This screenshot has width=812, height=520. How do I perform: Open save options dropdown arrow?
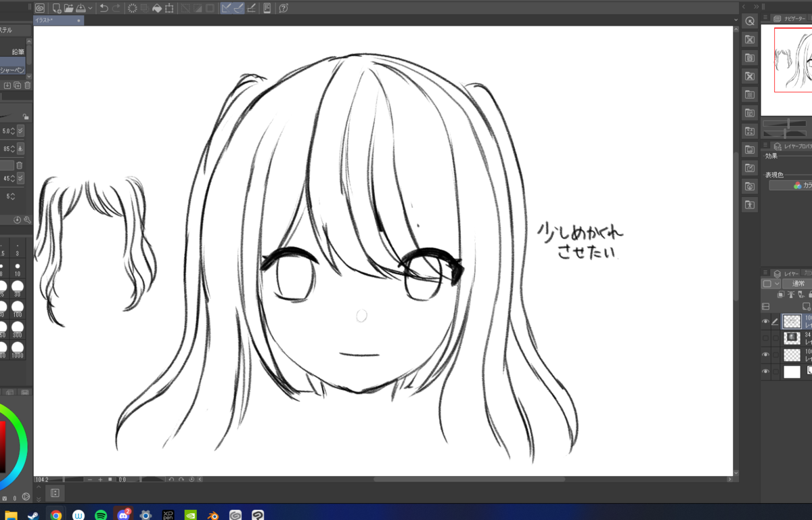click(x=90, y=8)
